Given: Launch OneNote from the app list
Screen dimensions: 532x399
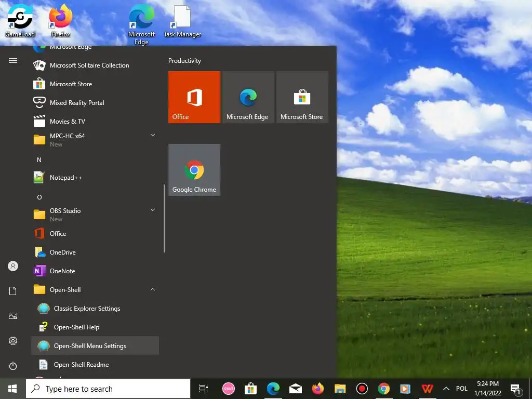Looking at the screenshot, I should [x=95, y=271].
